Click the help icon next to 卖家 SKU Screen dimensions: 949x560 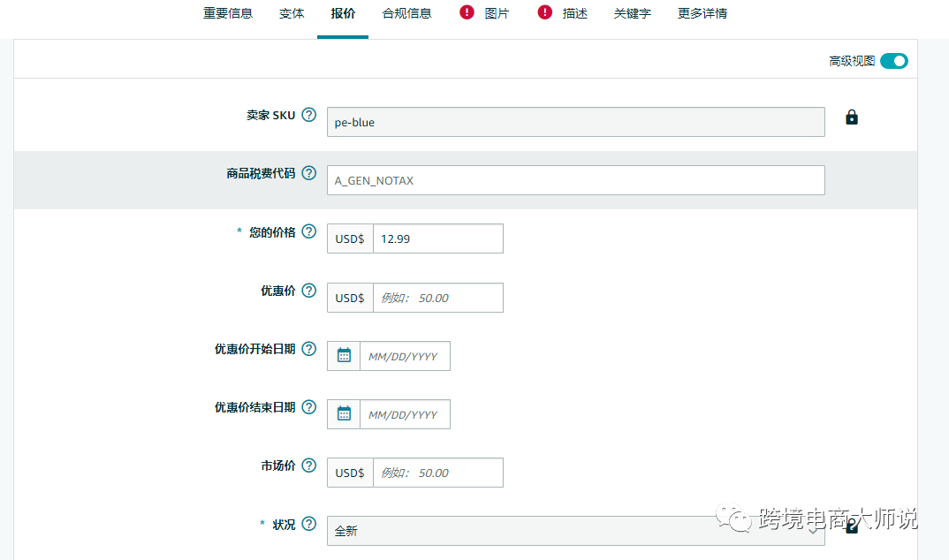pyautogui.click(x=308, y=114)
